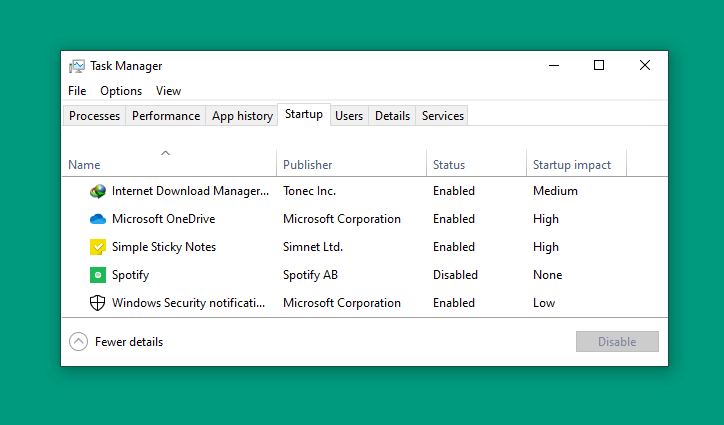The width and height of the screenshot is (724, 425).
Task: Select the Windows Security notification entry name
Action: tap(188, 303)
